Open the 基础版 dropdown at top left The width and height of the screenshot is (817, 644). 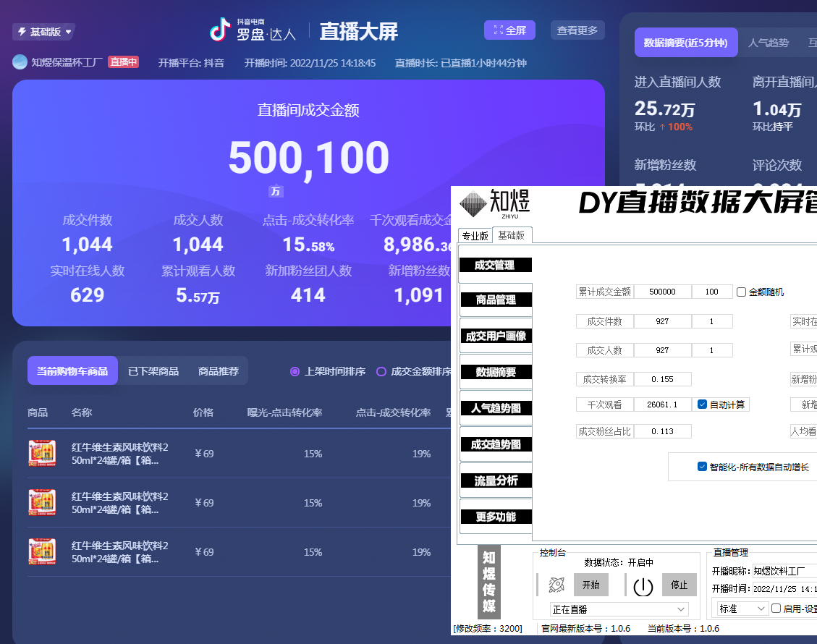(x=43, y=32)
